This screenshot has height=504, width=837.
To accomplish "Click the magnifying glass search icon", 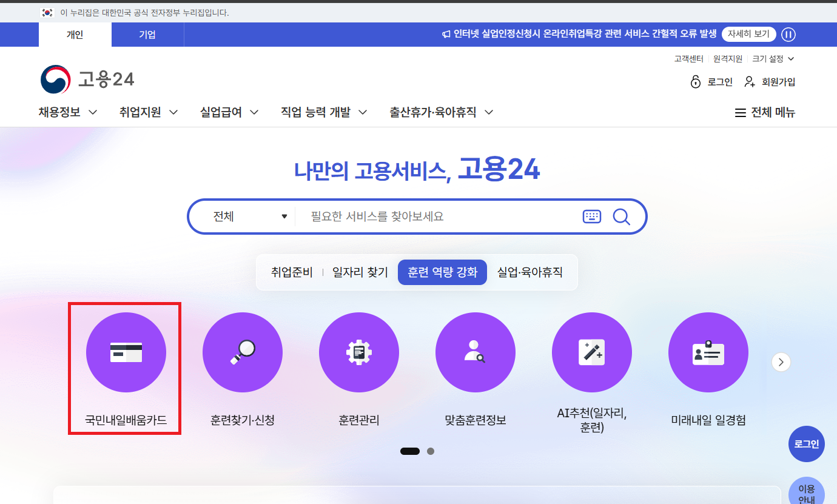I will 621,216.
